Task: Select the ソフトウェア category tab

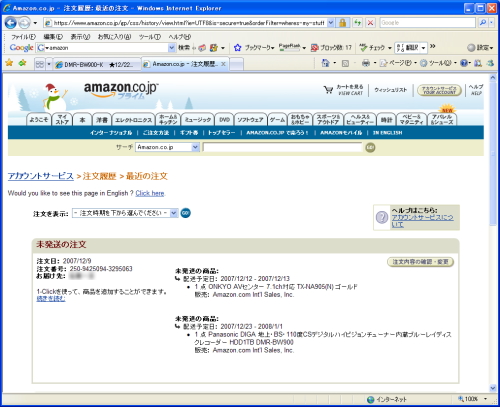Action: tap(250, 119)
